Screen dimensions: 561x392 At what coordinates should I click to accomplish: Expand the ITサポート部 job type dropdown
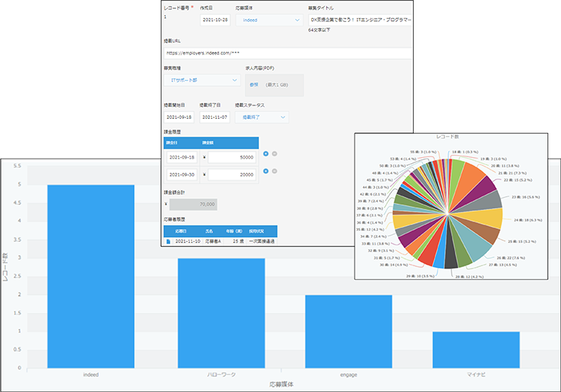coord(202,80)
